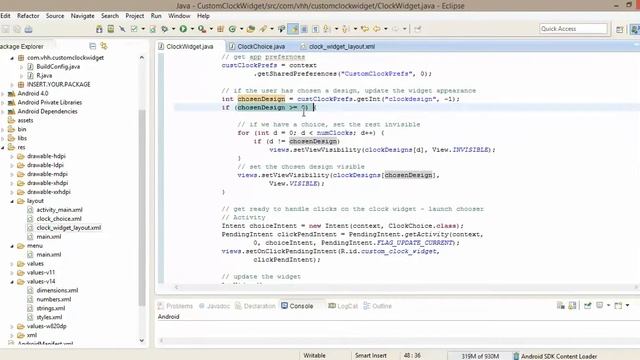Click the Next Annotation arrow icon
This screenshot has width=640, height=360.
[x=326, y=29]
